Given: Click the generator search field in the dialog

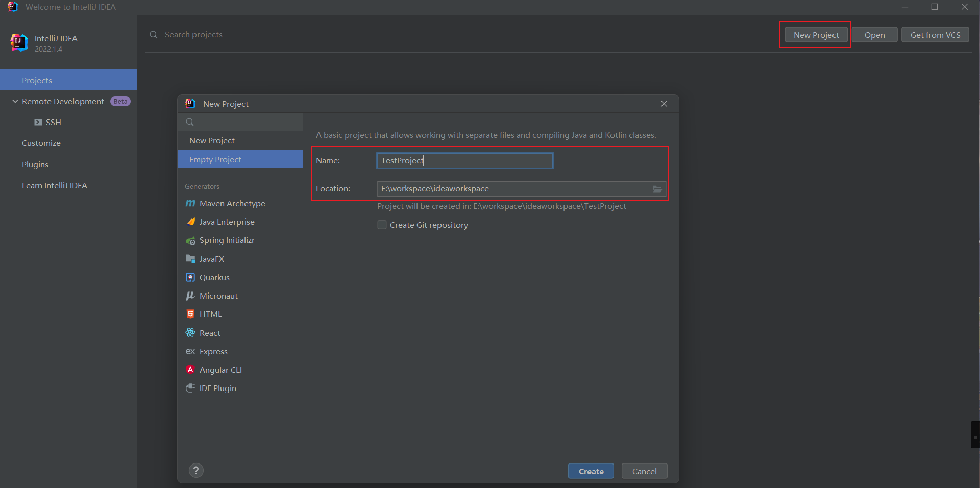Looking at the screenshot, I should 240,122.
